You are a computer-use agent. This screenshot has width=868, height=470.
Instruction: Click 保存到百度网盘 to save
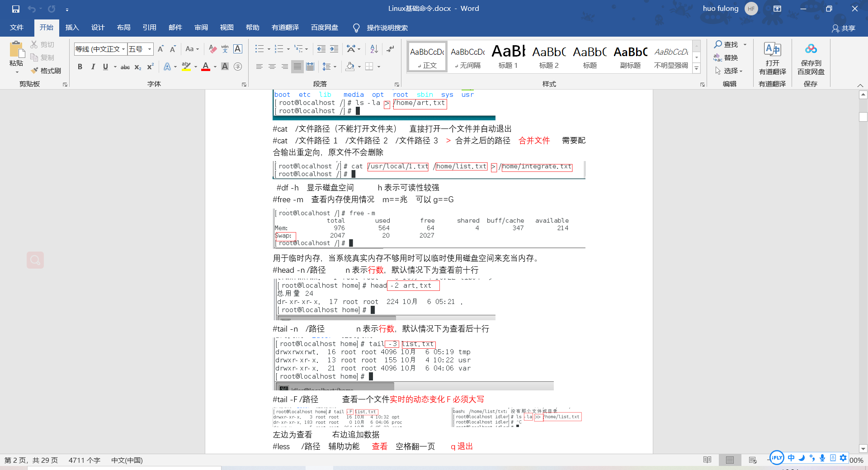[810, 59]
